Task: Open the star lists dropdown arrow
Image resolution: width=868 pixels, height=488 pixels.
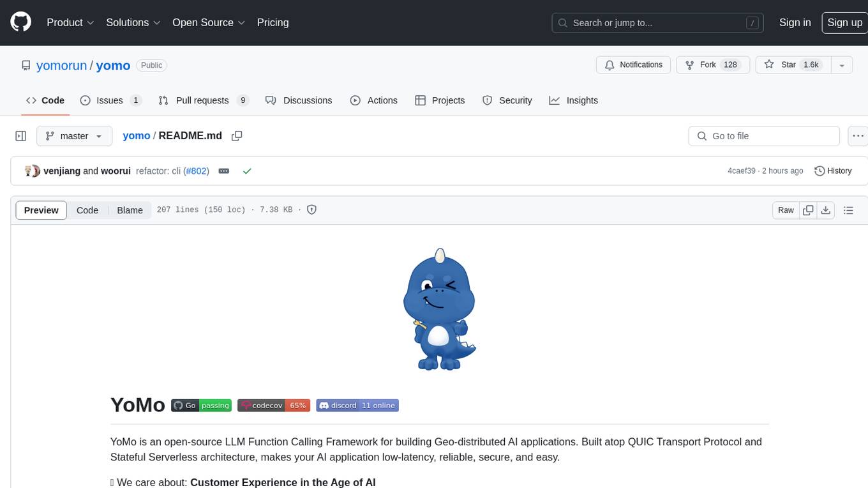Action: (842, 65)
